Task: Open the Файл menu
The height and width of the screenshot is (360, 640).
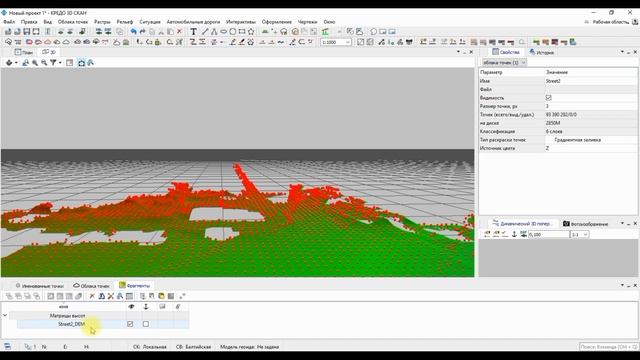Action: click(x=9, y=22)
